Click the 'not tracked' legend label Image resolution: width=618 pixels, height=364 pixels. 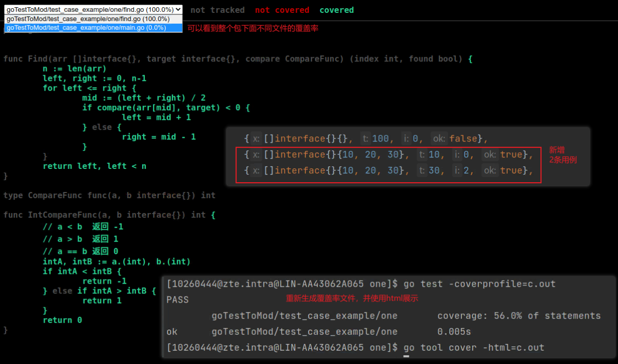tap(217, 10)
